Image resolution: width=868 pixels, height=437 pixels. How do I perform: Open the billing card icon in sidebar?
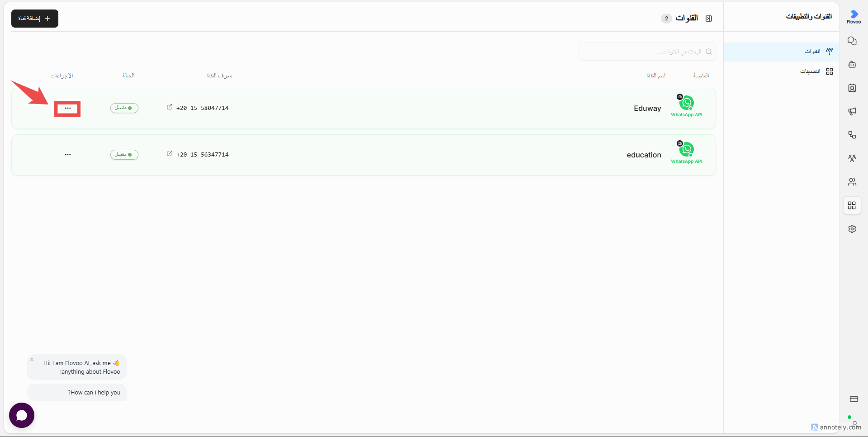click(854, 399)
